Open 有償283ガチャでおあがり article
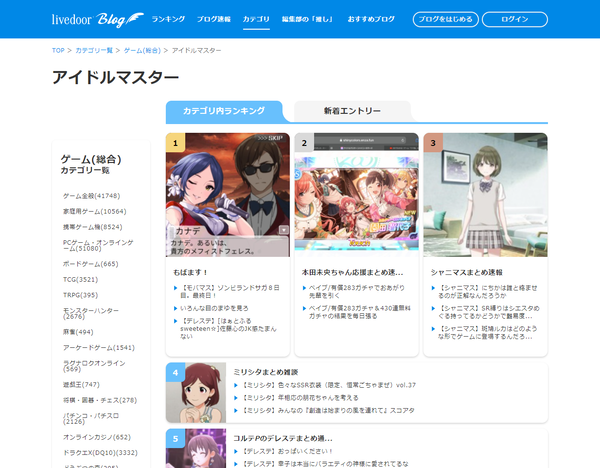600x468 pixels. pyautogui.click(x=357, y=292)
